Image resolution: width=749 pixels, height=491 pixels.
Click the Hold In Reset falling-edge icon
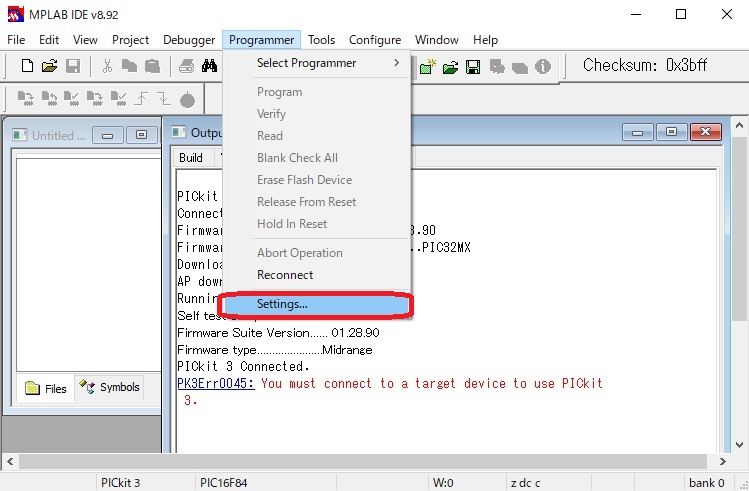164,98
